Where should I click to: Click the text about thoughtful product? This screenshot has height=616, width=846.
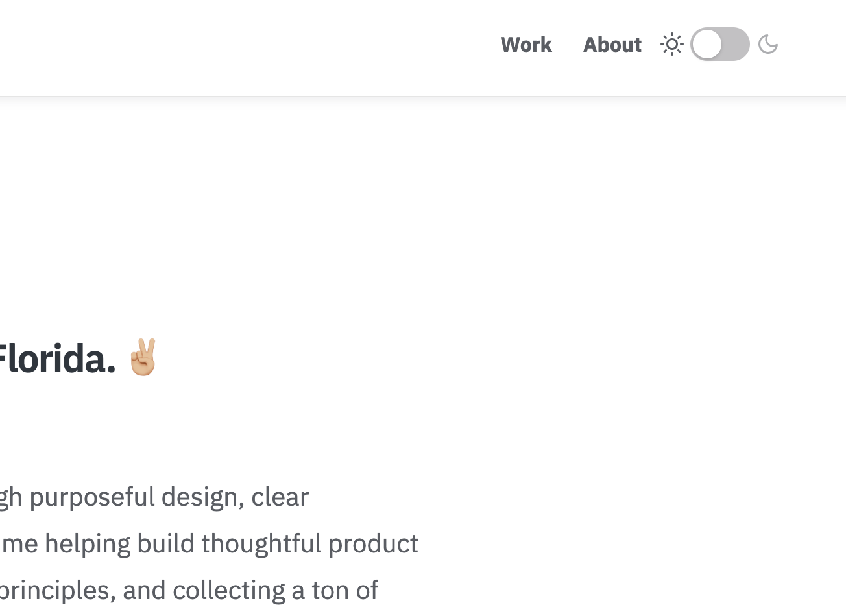point(209,543)
